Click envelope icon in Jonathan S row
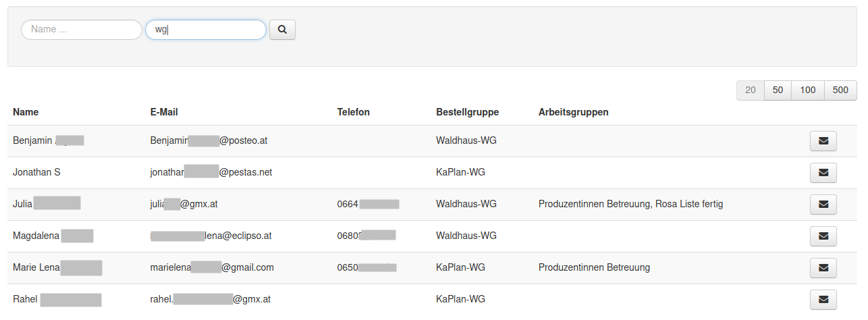The width and height of the screenshot is (868, 320). (823, 173)
